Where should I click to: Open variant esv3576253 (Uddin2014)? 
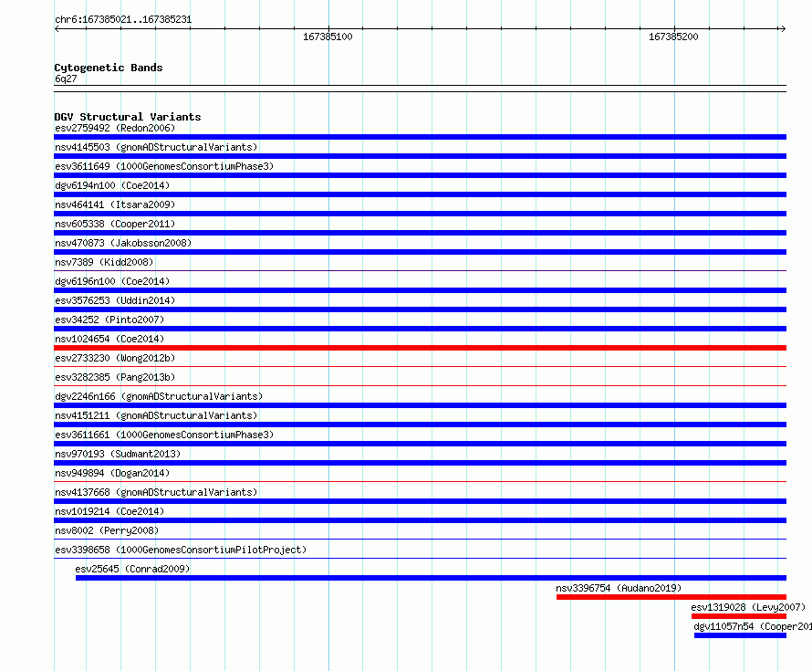pos(115,300)
